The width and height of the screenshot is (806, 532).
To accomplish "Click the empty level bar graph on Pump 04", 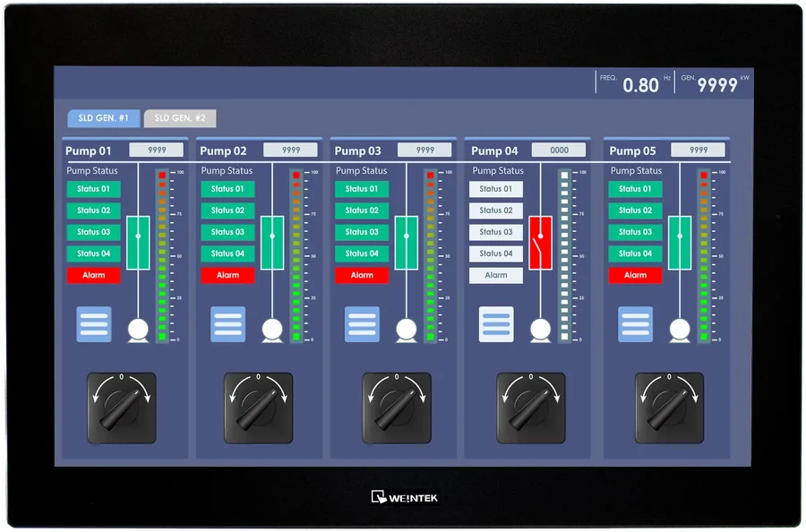I will pyautogui.click(x=564, y=256).
